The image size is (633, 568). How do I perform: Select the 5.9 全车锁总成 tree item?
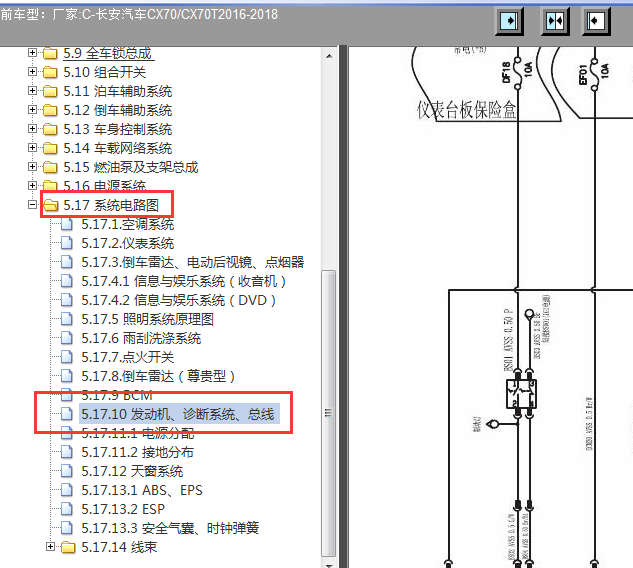(107, 53)
